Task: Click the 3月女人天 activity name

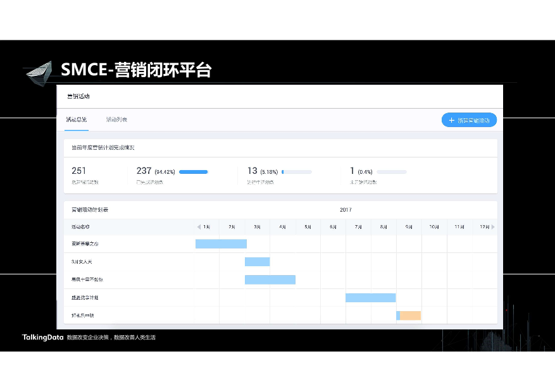Action: 82,262
